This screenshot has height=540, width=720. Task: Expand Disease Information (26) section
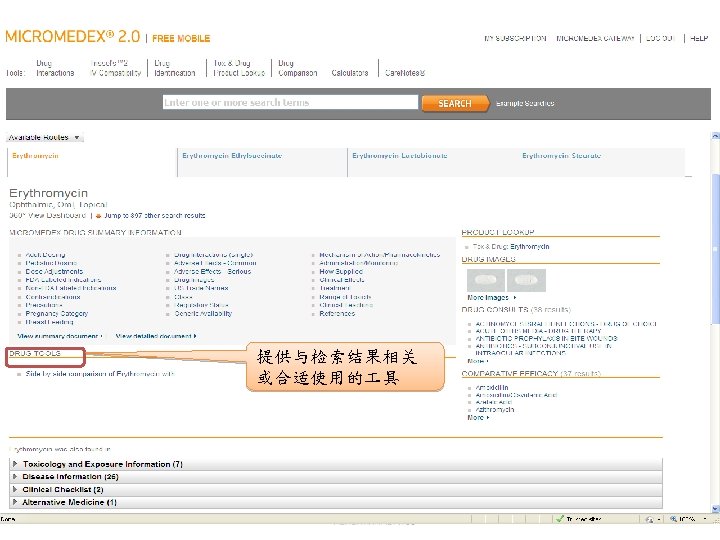click(336, 477)
